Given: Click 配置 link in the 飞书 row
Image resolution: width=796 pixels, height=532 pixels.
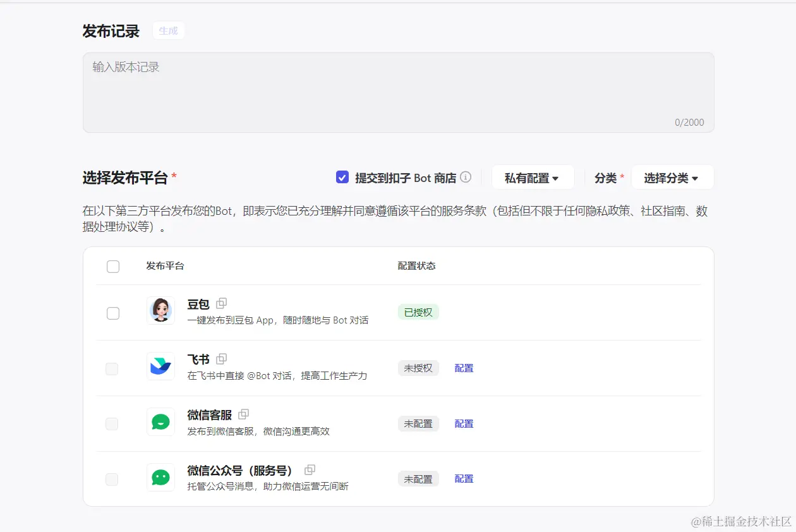Looking at the screenshot, I should click(464, 368).
